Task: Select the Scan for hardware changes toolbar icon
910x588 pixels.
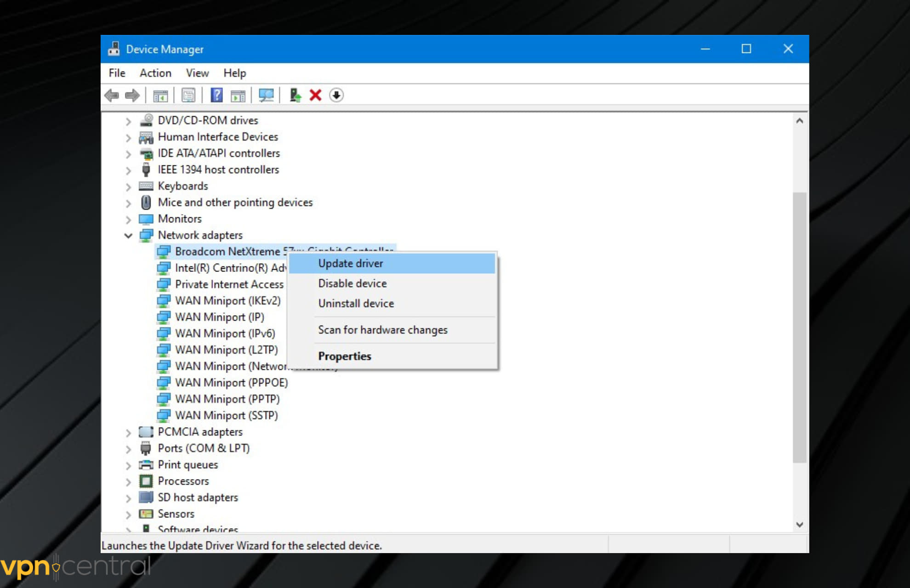Action: [x=267, y=95]
